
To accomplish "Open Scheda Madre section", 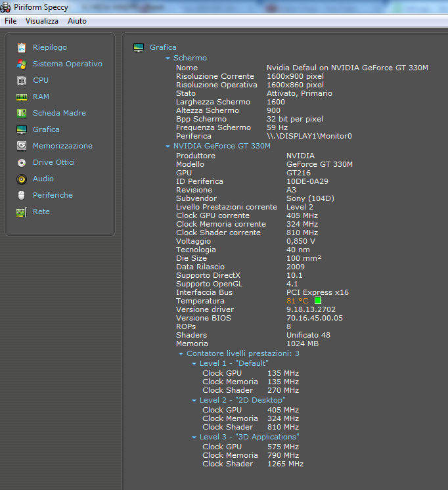I will pyautogui.click(x=59, y=113).
